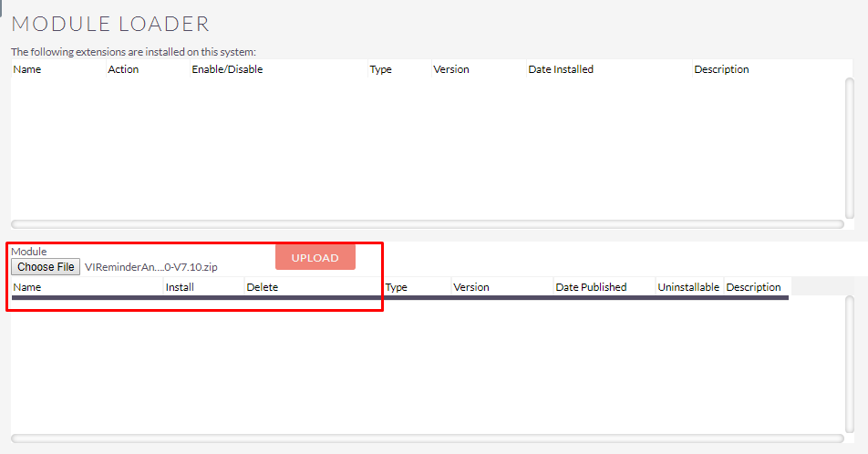Click the vertical scrollbar of installed extensions list
The width and height of the screenshot is (868, 454).
click(x=850, y=149)
